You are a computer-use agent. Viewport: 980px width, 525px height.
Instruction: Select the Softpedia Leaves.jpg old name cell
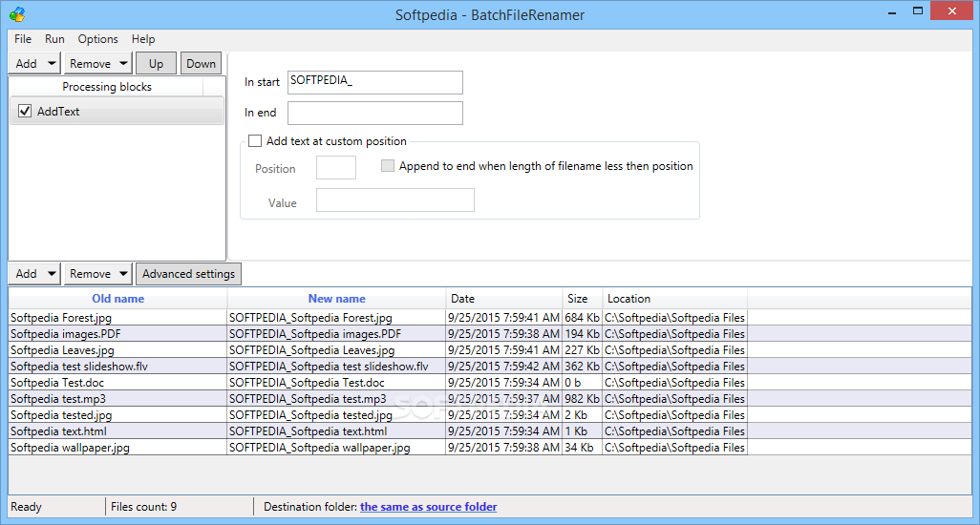click(117, 350)
